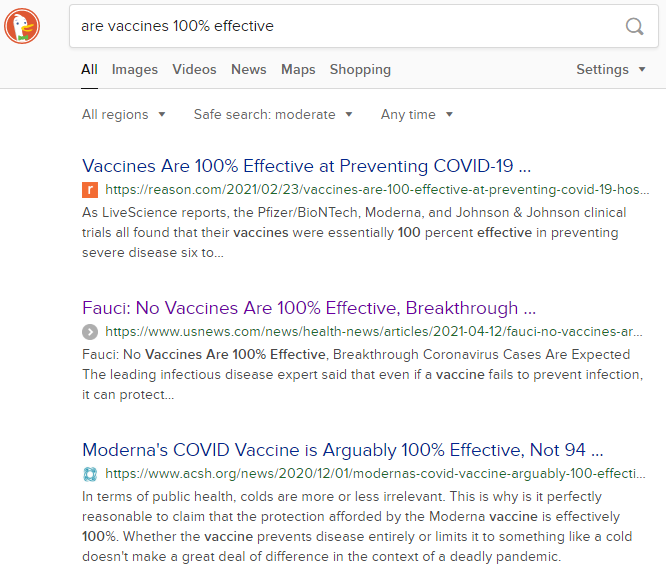The image size is (666, 570).
Task: Open the News tab
Action: pyautogui.click(x=248, y=69)
